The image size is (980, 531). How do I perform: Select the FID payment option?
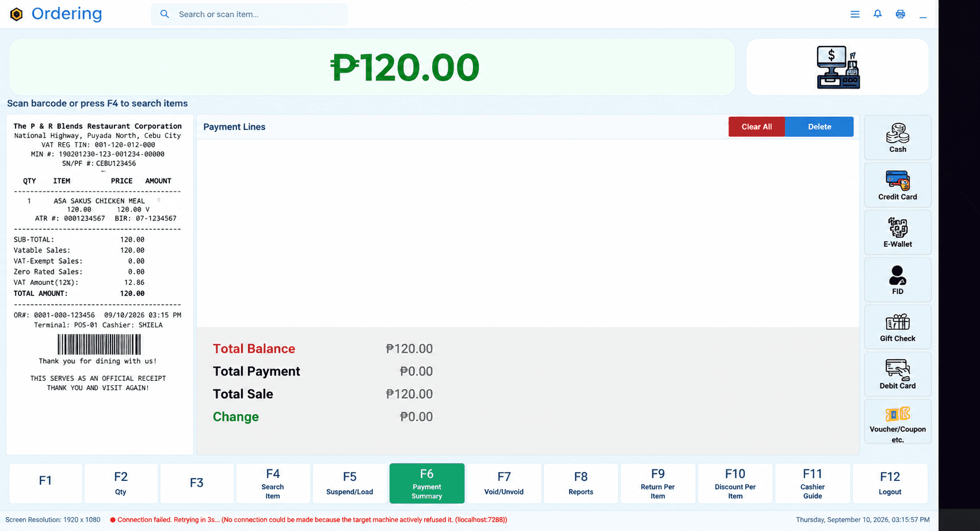coord(897,280)
